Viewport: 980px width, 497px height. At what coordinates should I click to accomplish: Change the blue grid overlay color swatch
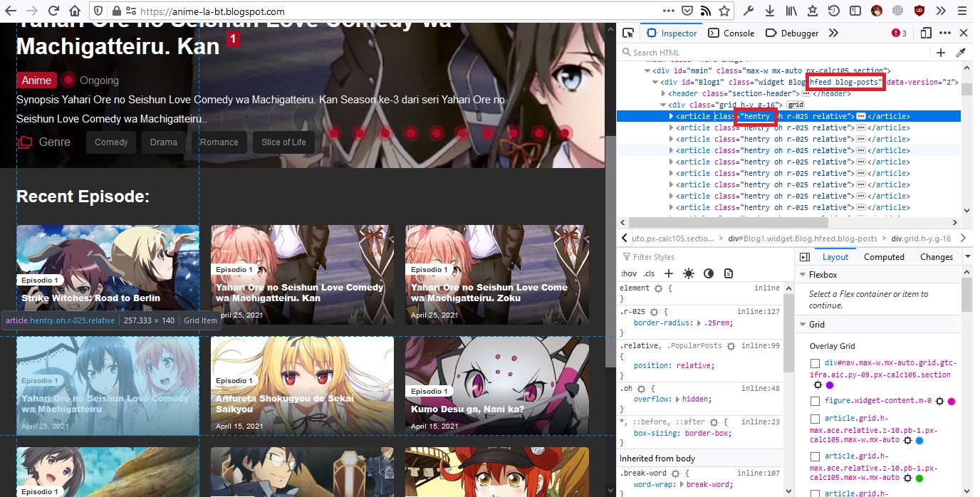919,441
